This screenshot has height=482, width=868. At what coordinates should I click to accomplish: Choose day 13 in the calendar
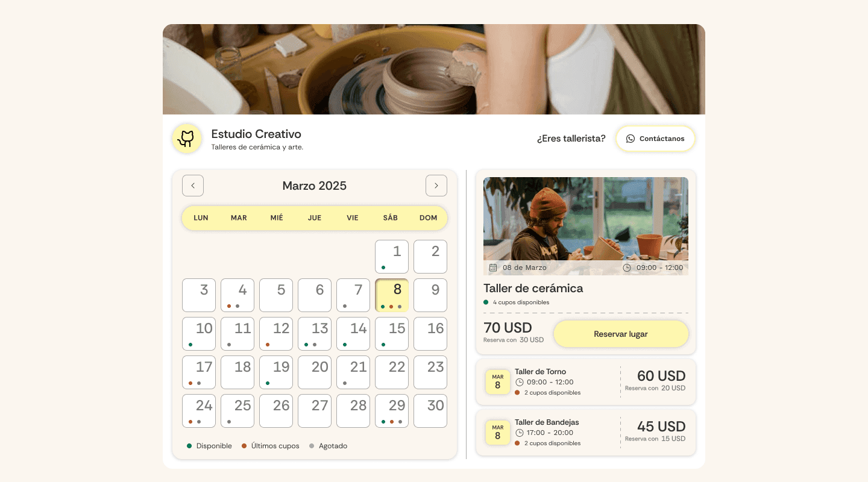pyautogui.click(x=315, y=334)
